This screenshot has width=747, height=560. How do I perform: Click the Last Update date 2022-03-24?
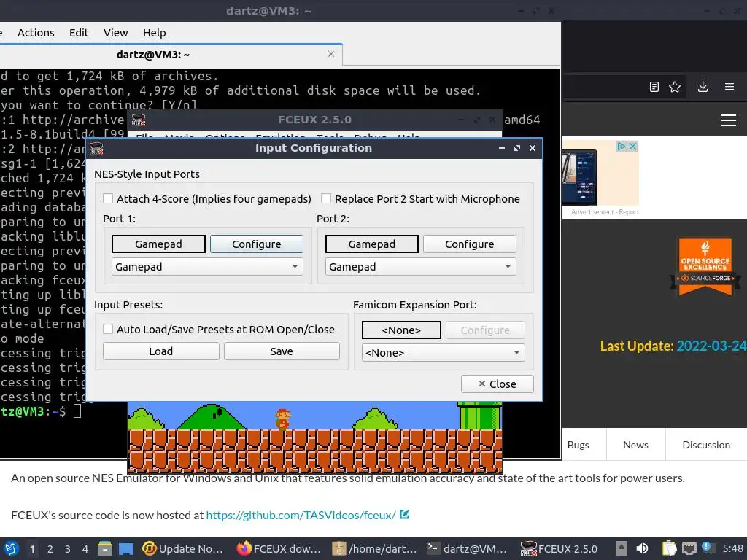point(712,346)
